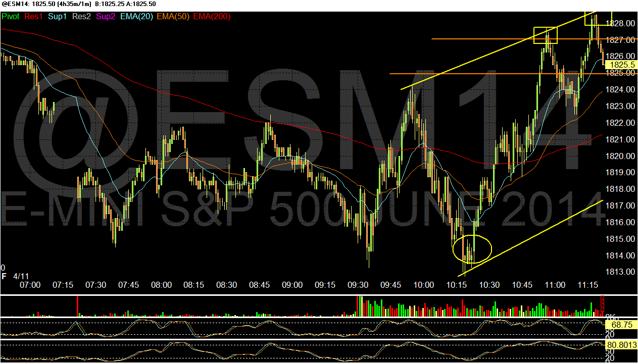Image resolution: width=638 pixels, height=364 pixels.
Task: Click the 68.75 oscillator value tag
Action: click(621, 325)
